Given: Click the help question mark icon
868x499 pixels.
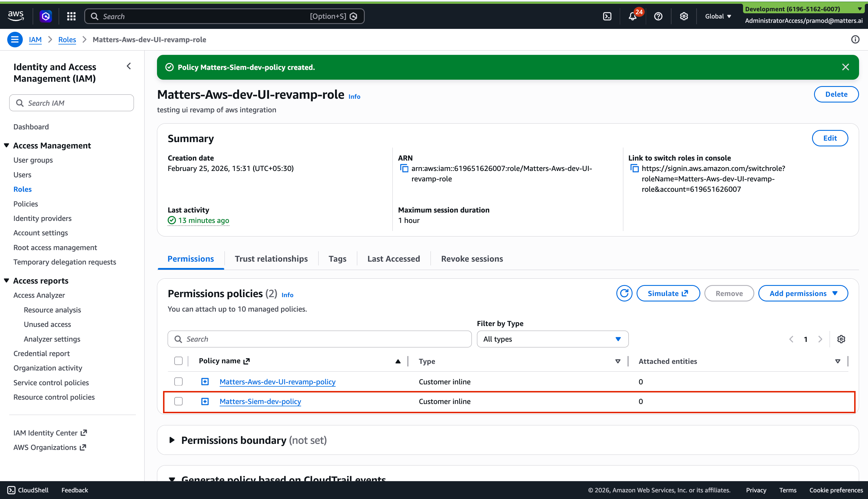Looking at the screenshot, I should coord(658,16).
